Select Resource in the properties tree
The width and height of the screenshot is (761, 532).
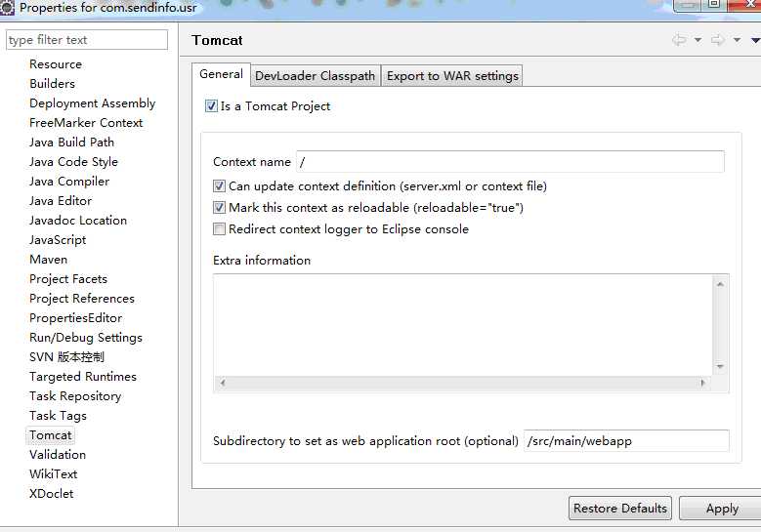tap(56, 64)
